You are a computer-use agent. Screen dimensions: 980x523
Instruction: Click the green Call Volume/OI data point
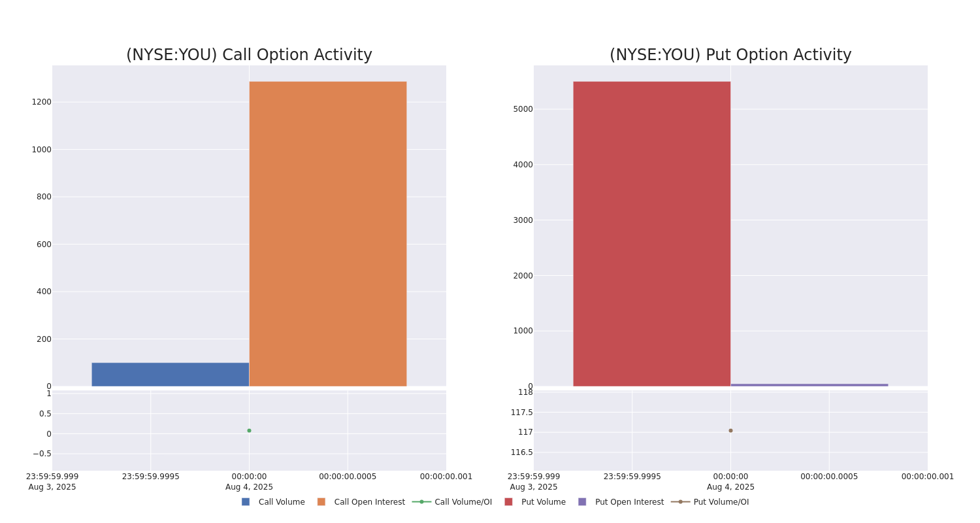click(x=249, y=431)
